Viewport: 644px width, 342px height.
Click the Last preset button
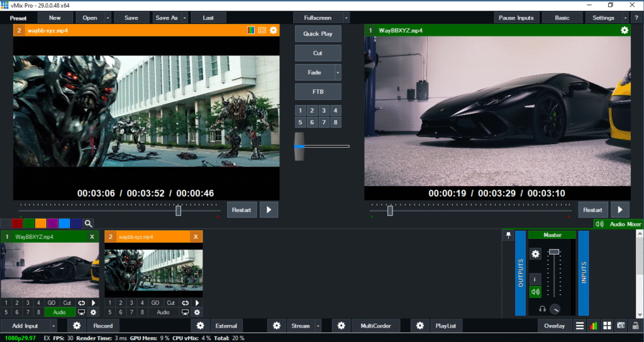(208, 18)
